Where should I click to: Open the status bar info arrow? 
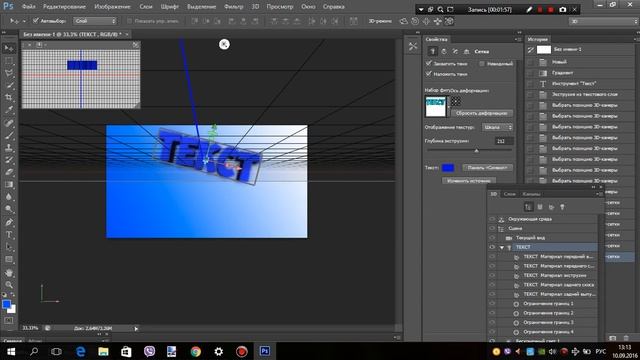[x=136, y=328]
